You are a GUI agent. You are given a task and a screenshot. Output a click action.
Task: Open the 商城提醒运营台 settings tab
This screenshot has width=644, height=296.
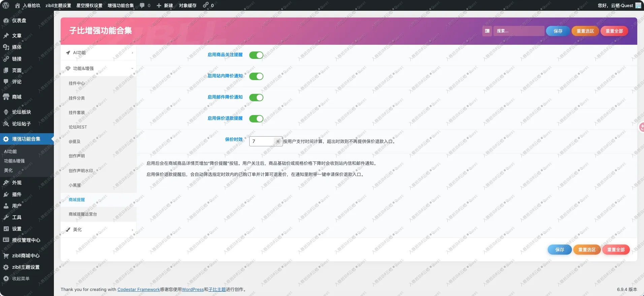(x=99, y=214)
